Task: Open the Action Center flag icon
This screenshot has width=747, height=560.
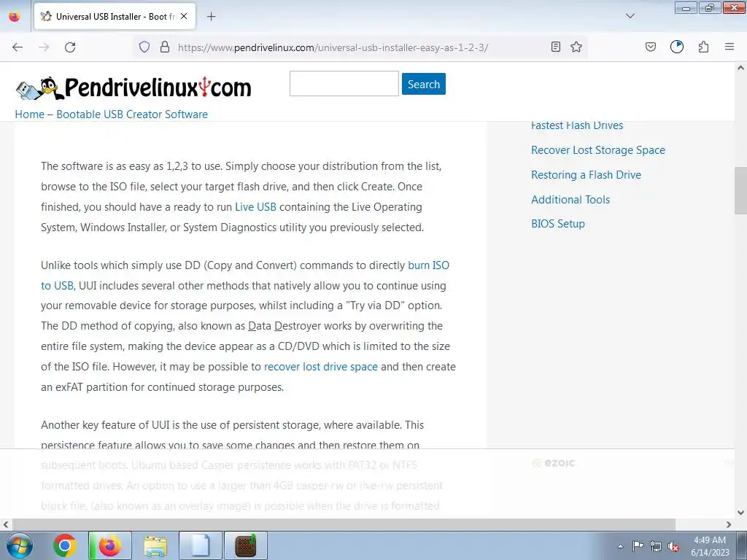Action: [638, 546]
